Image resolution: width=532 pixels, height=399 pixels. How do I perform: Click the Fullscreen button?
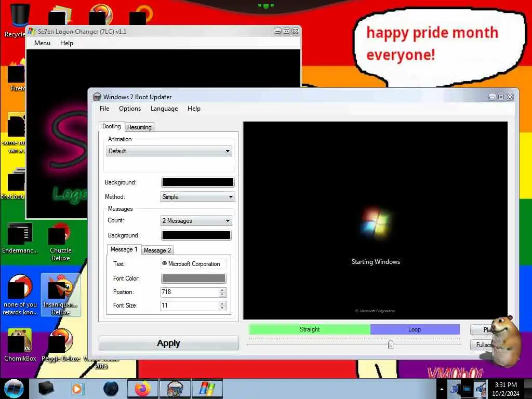[x=482, y=345]
